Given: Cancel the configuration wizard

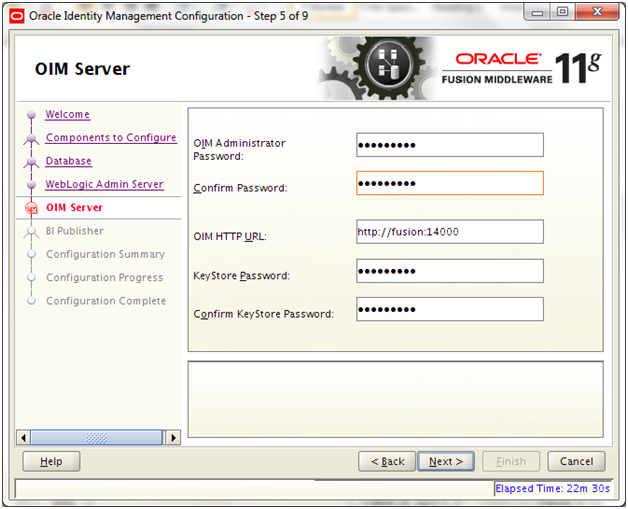Looking at the screenshot, I should (x=576, y=462).
